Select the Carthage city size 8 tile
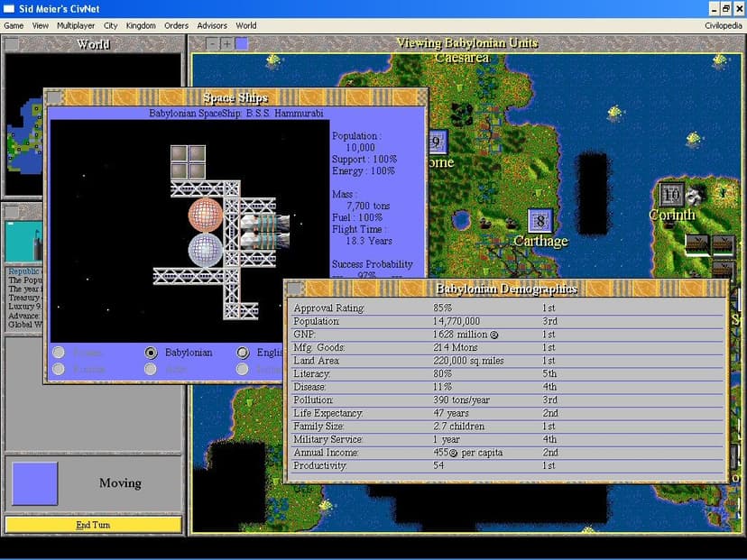The height and width of the screenshot is (560, 747). tap(540, 220)
